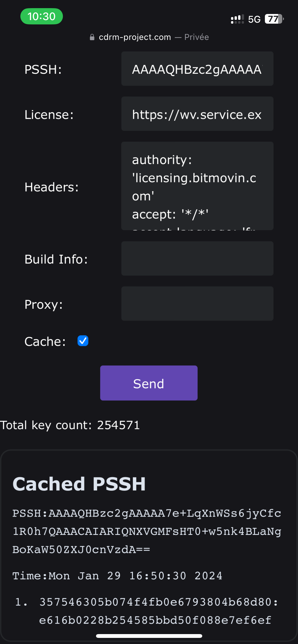Tap the Cache label
The image size is (298, 644).
click(x=45, y=341)
